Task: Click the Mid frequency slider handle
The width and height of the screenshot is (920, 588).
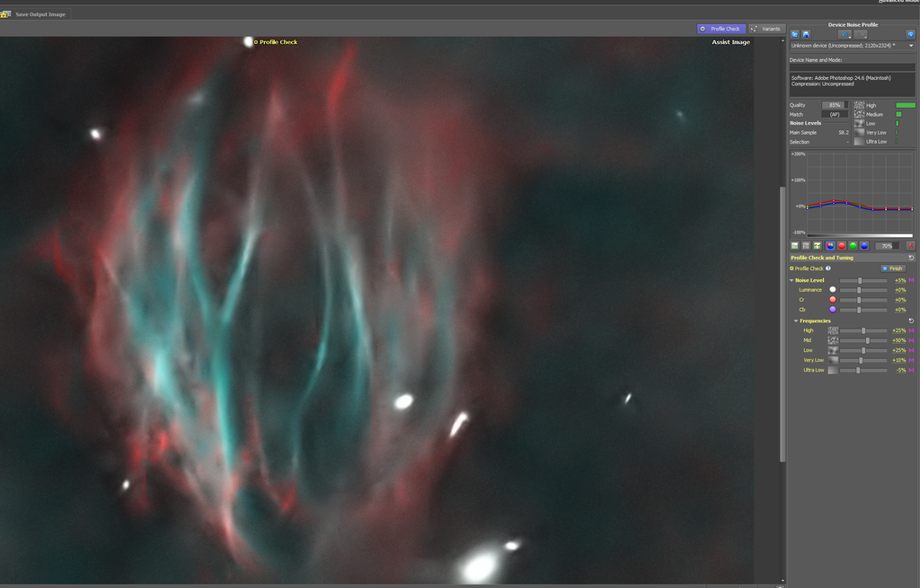Action: 868,340
